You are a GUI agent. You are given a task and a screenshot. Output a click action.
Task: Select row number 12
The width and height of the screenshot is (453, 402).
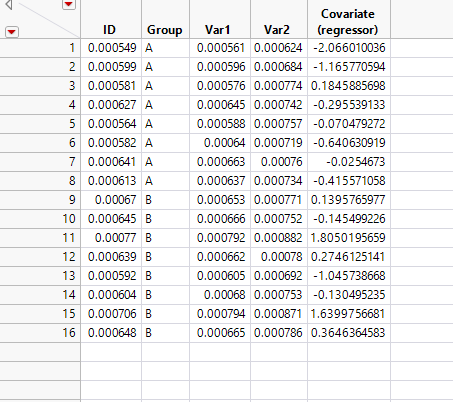(x=40, y=257)
